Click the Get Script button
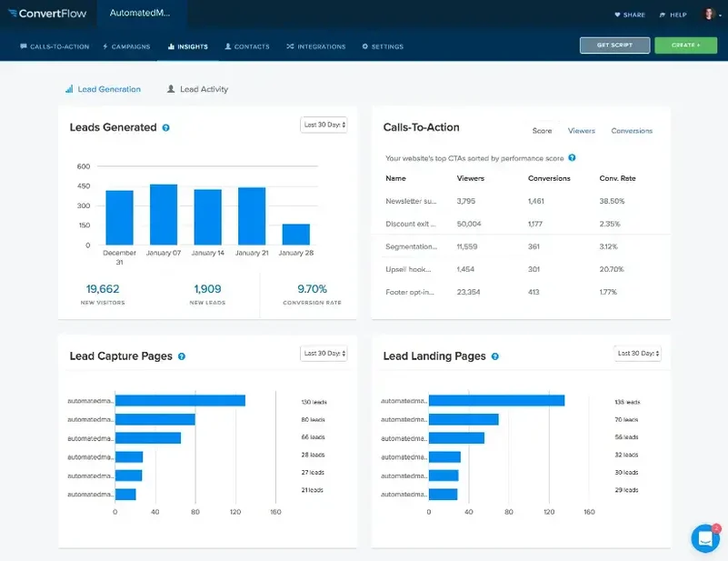This screenshot has width=728, height=561. pyautogui.click(x=614, y=45)
